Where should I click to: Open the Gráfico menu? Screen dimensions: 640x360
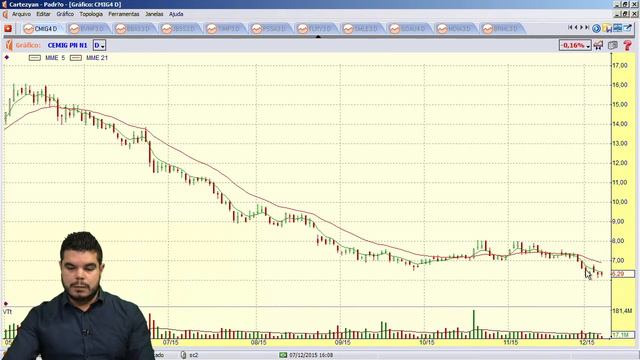65,14
